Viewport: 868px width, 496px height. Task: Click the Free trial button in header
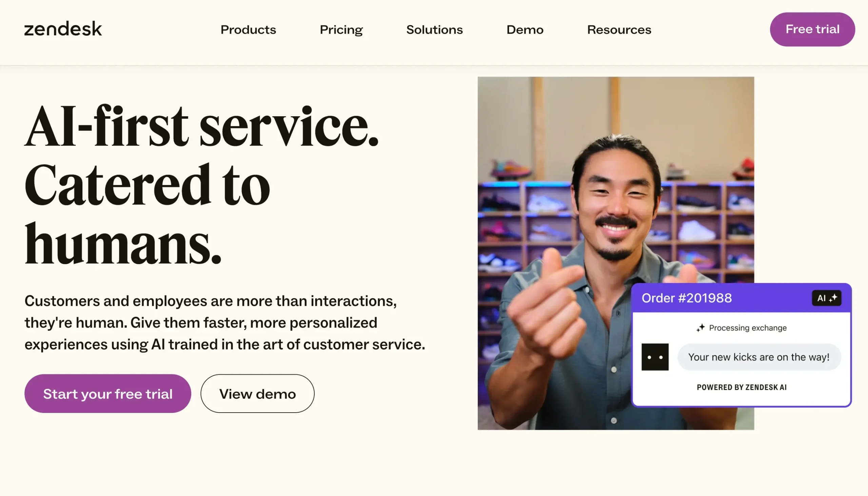[x=812, y=29]
